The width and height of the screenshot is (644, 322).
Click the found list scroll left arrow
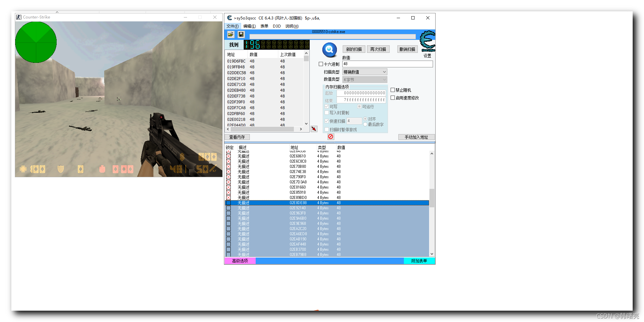228,129
